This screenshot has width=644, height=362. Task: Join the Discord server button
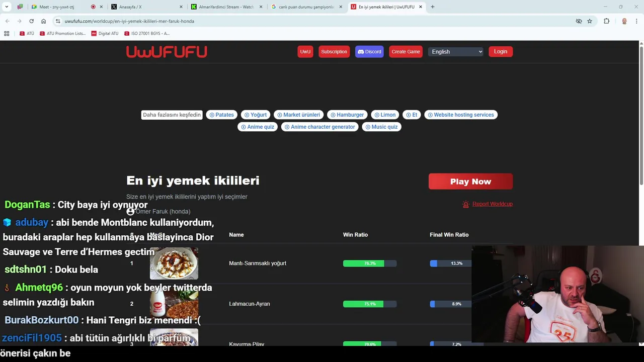[369, 51]
